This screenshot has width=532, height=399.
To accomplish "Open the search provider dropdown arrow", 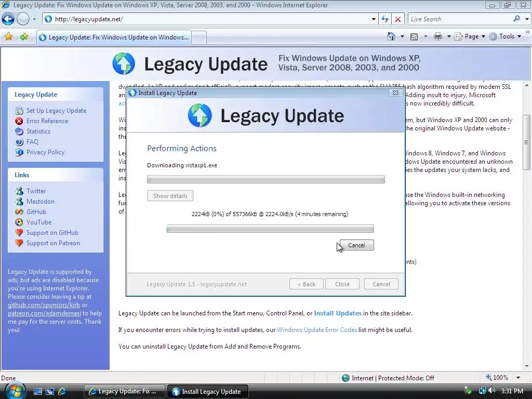I will click(x=527, y=19).
